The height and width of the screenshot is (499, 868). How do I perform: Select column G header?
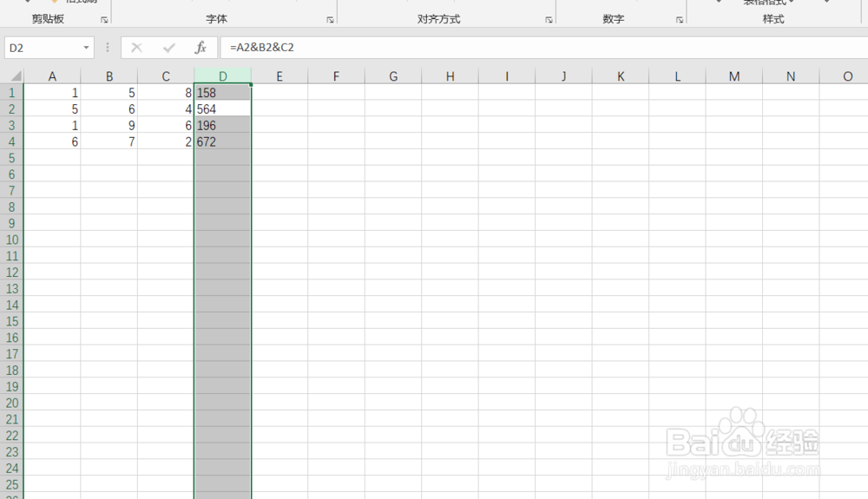(393, 76)
